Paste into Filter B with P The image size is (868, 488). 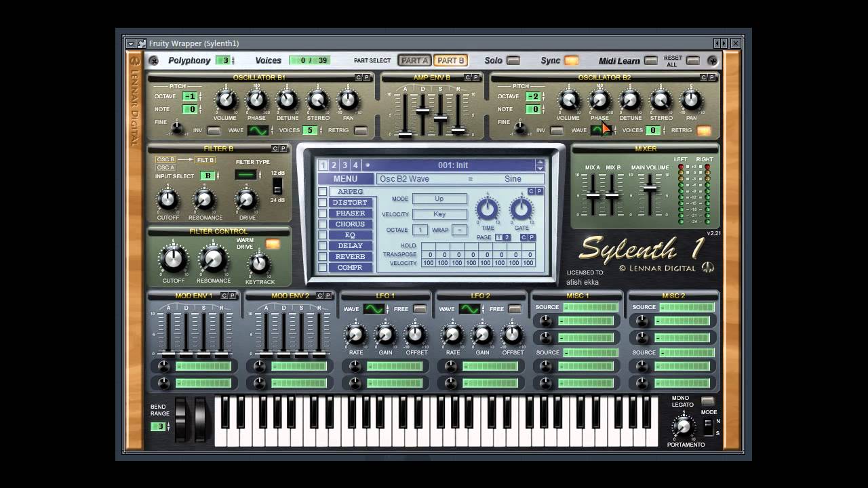[x=283, y=148]
